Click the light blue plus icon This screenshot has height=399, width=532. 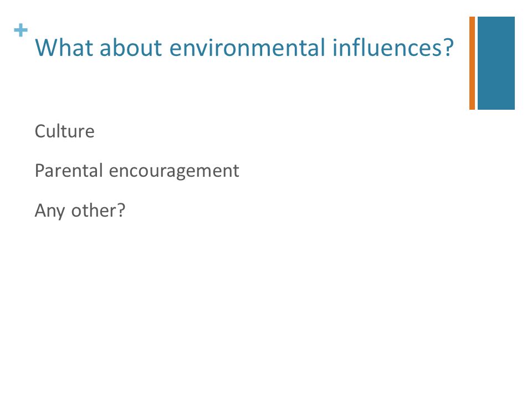click(x=21, y=30)
